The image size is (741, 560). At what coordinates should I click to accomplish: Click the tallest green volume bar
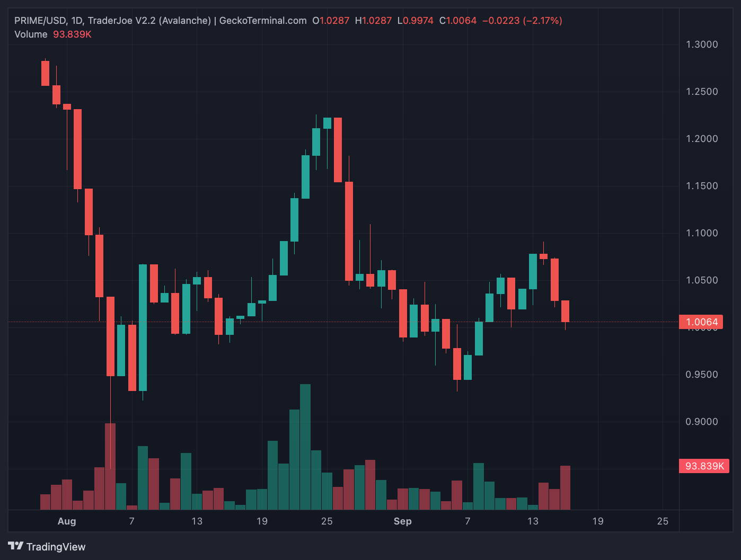coord(305,447)
